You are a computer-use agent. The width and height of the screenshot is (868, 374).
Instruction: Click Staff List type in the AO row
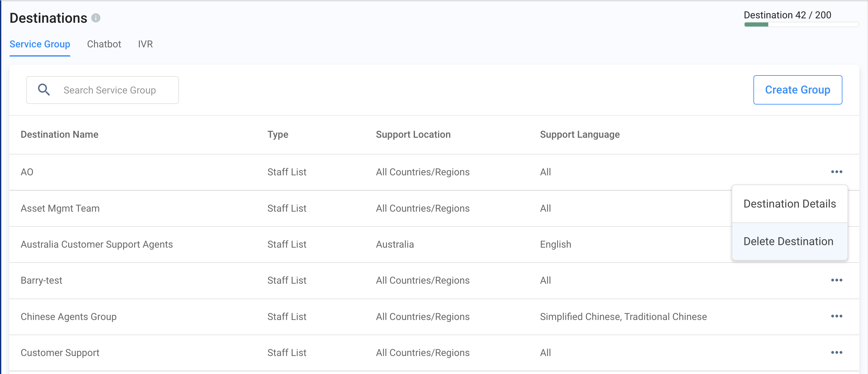(287, 172)
